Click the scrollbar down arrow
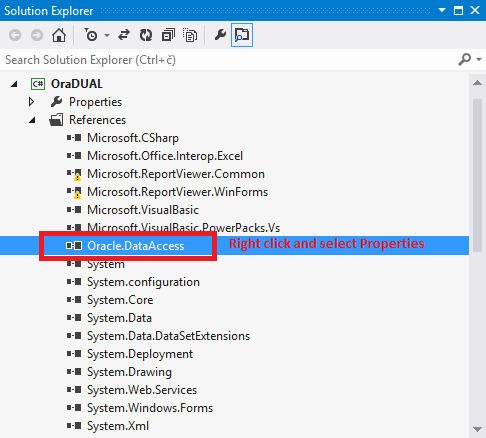Screen dimensions: 486x438 click(x=477, y=429)
